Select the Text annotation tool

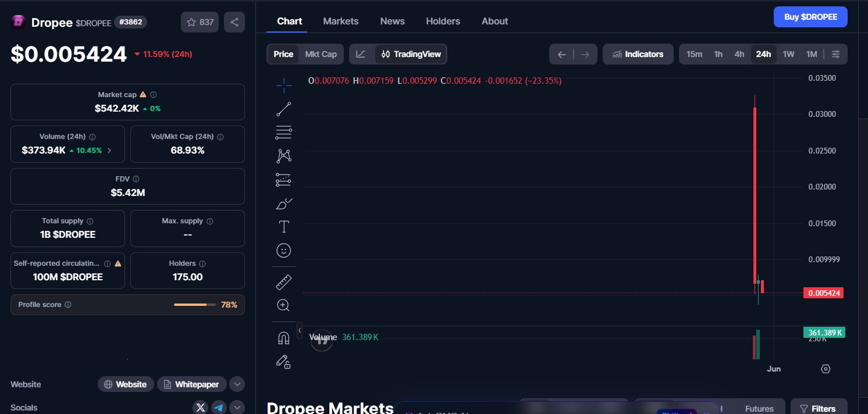[284, 227]
